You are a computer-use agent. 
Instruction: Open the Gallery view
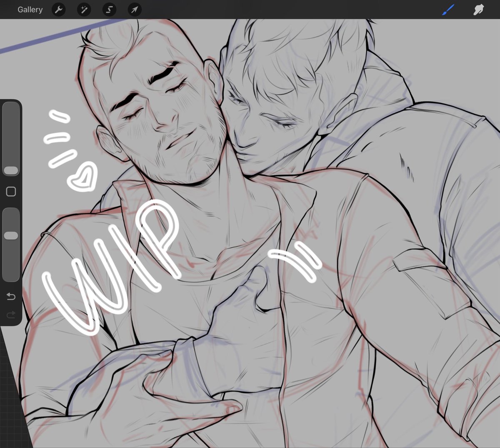click(30, 10)
